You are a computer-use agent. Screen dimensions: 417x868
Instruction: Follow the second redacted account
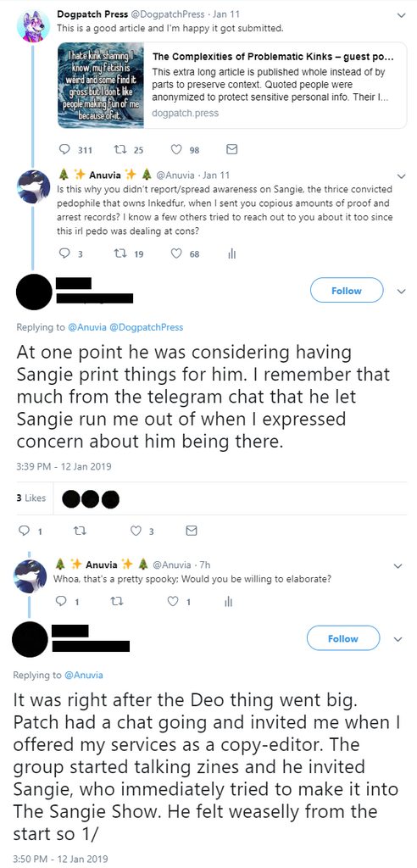pos(343,638)
